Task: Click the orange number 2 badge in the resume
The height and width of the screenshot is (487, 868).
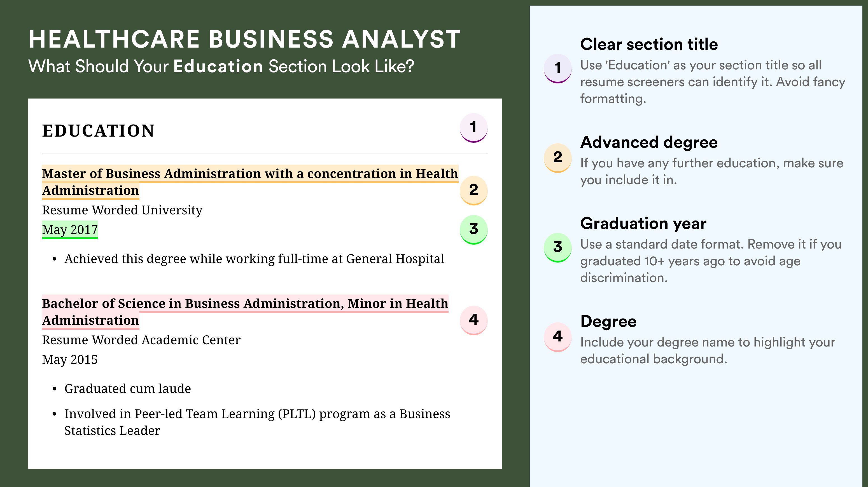Action: coord(473,190)
